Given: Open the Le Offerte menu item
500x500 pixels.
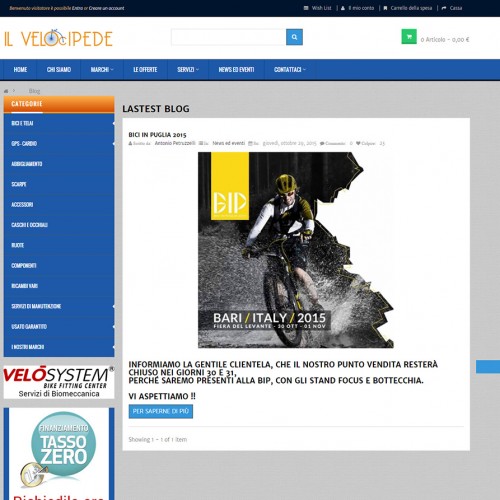Looking at the screenshot, I should [145, 70].
